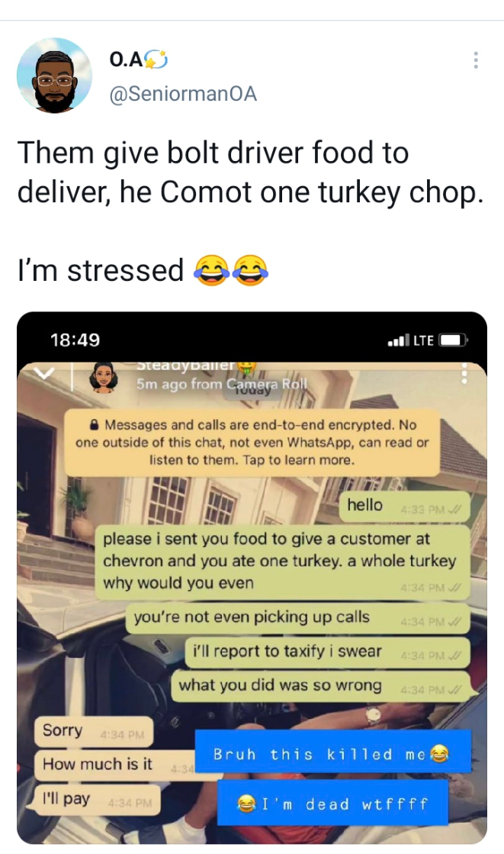Select the 'what you did was so wrong' message
Viewport: 504px width, 854px height.
point(320,685)
